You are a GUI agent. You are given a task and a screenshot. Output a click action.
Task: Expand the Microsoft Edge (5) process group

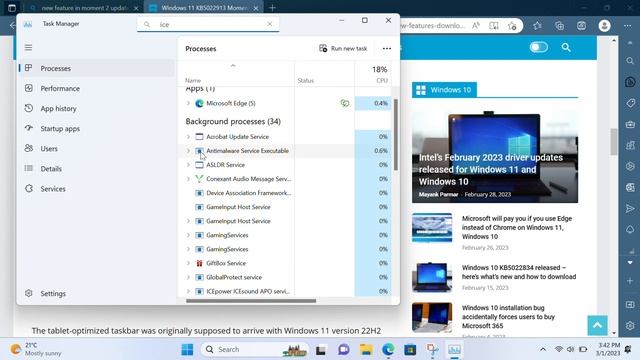188,103
